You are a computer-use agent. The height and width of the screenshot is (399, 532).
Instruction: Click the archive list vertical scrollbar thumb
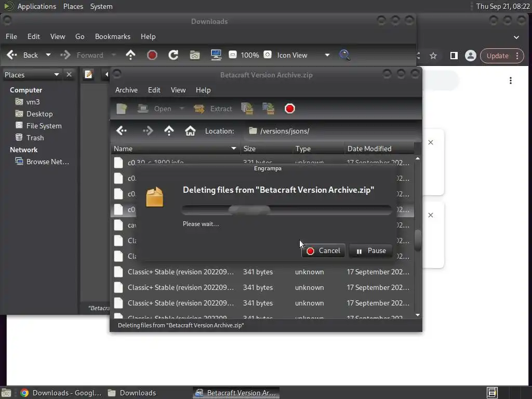point(418,241)
